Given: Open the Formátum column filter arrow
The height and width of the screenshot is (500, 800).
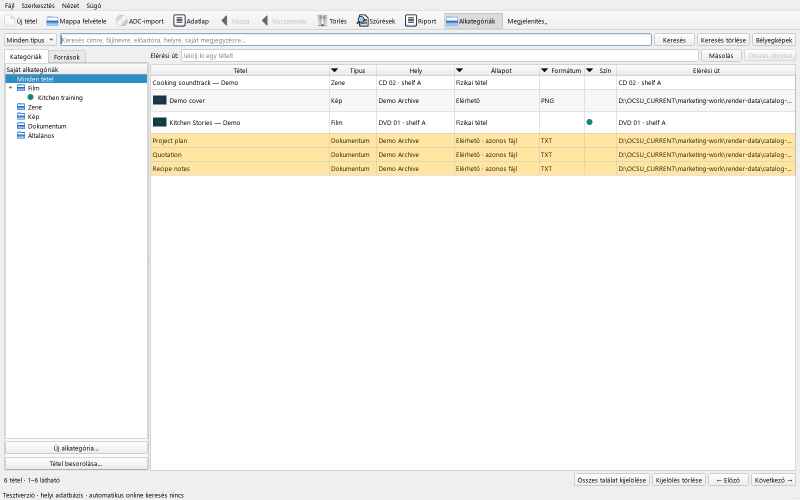Looking at the screenshot, I should click(544, 70).
